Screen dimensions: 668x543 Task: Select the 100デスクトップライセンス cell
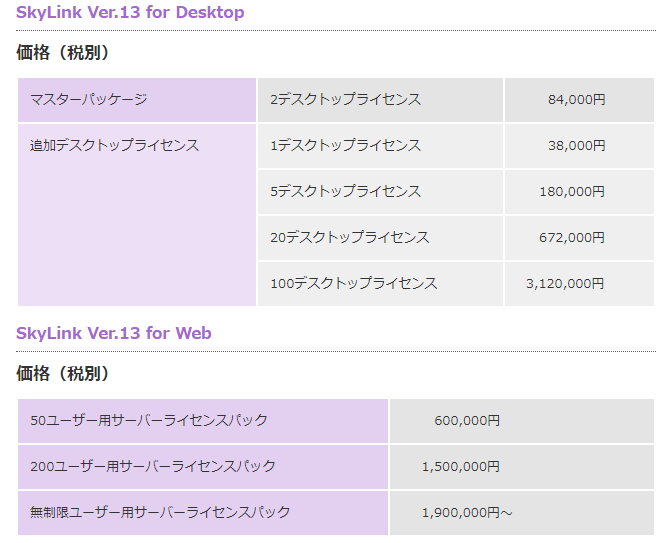point(354,283)
